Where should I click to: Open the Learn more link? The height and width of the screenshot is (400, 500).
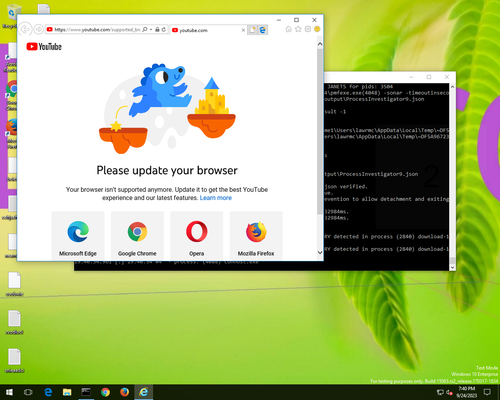[216, 198]
